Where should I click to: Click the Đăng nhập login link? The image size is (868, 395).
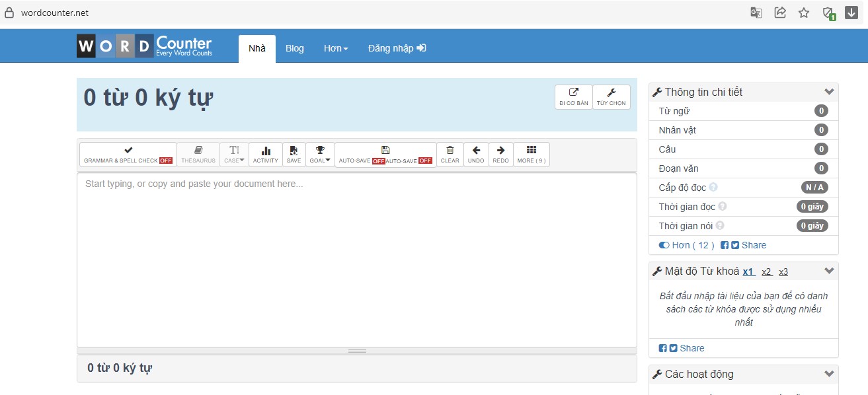(397, 48)
